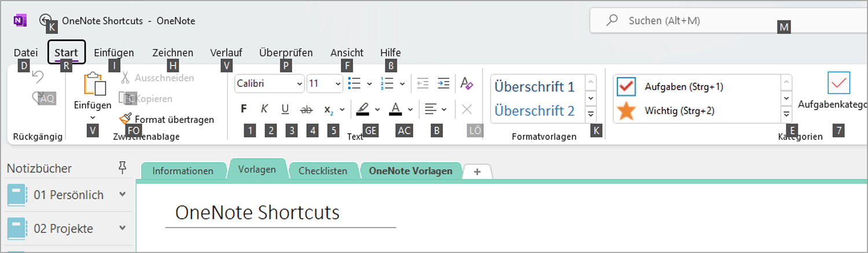Open the Hilfe ribbon tab

391,53
